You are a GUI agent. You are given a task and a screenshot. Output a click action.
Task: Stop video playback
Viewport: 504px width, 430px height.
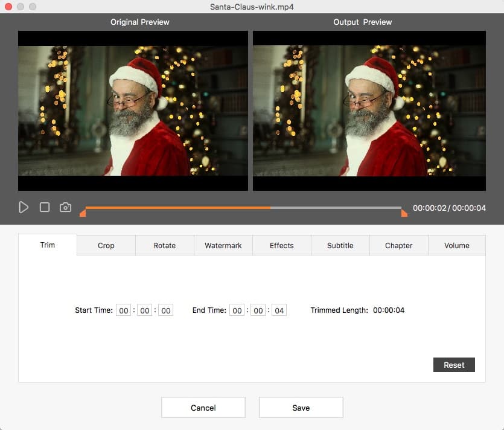(x=44, y=207)
